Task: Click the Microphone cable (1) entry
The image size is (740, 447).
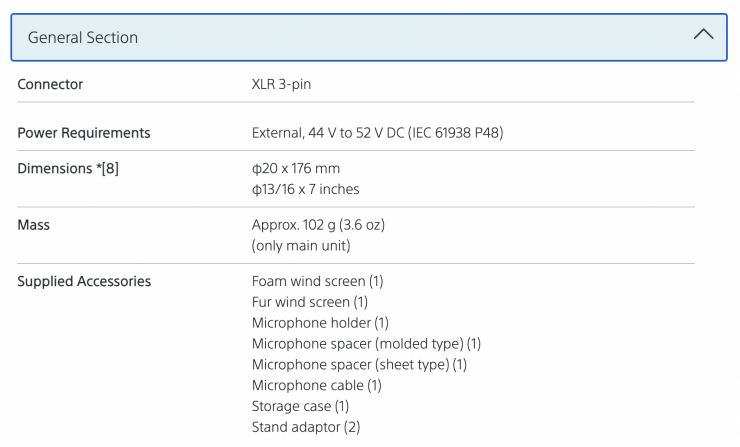Action: [x=317, y=386]
